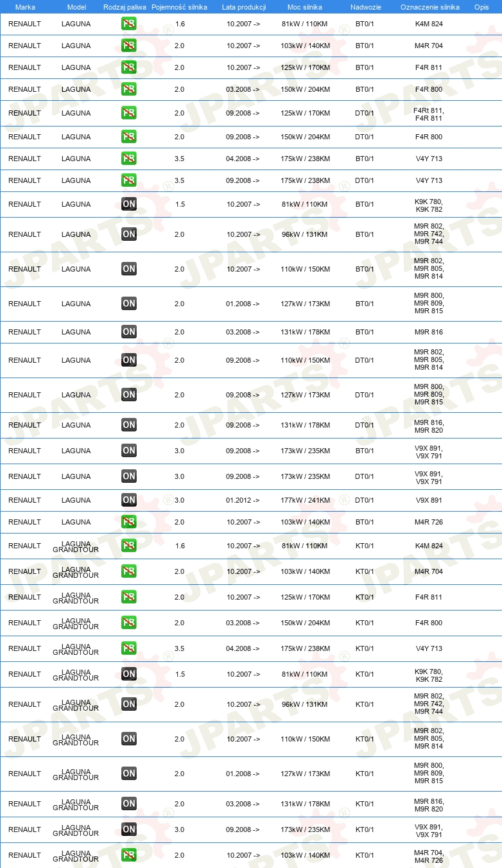The width and height of the screenshot is (502, 868).
Task: Select M4R 704 code in Grandtour 103kW row
Action: [x=429, y=571]
